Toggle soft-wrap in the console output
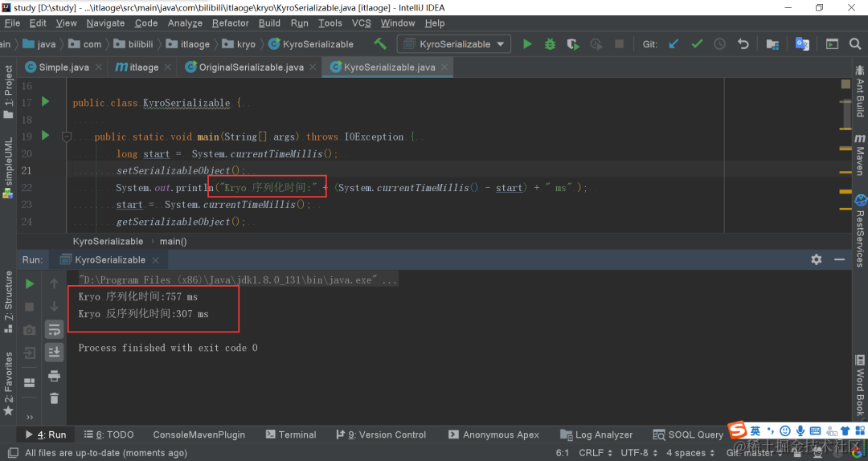 tap(55, 330)
